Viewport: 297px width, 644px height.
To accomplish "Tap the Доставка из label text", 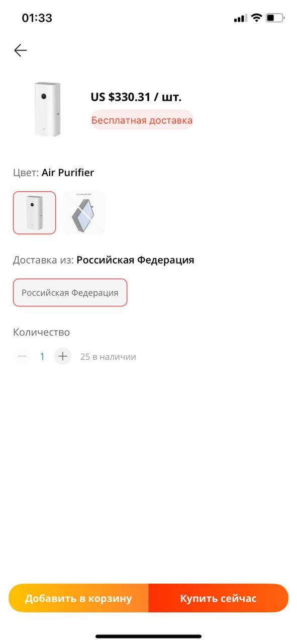I will point(44,260).
